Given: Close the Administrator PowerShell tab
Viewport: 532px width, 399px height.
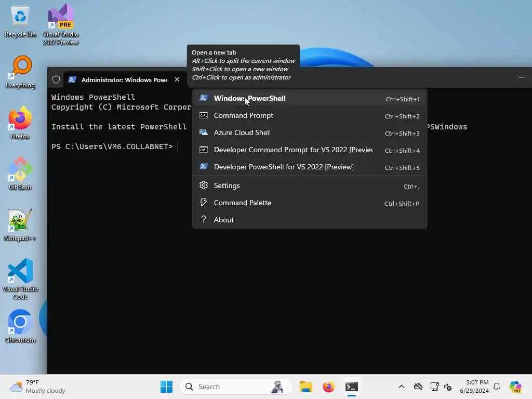Looking at the screenshot, I should [x=177, y=79].
